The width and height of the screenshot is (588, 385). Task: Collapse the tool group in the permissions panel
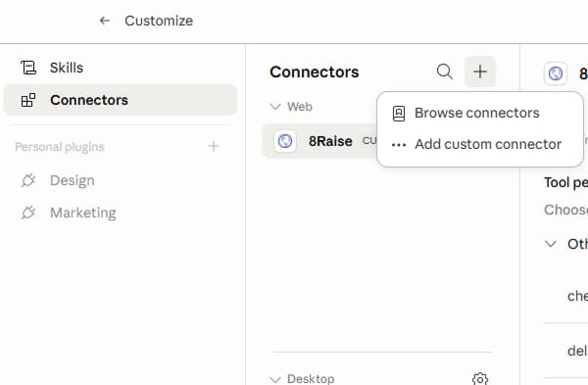pyautogui.click(x=551, y=244)
